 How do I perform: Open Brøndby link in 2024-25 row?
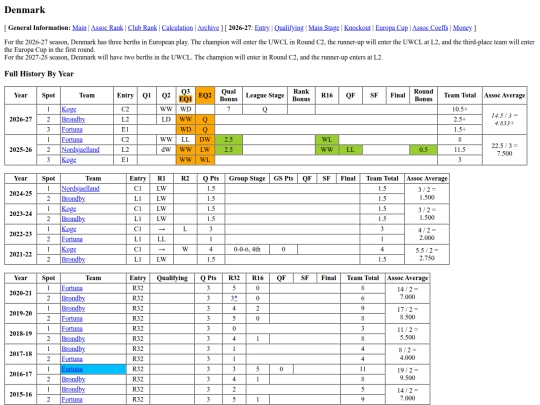click(x=73, y=199)
